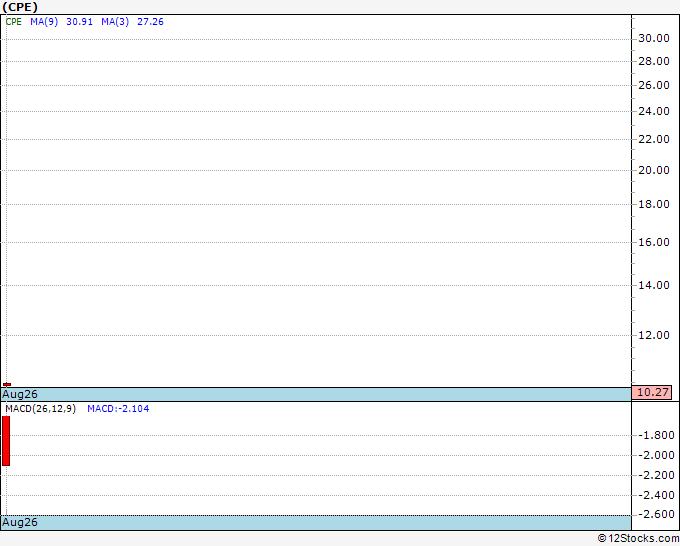Click Aug26 date label under price chart
The image size is (680, 546).
tap(20, 394)
